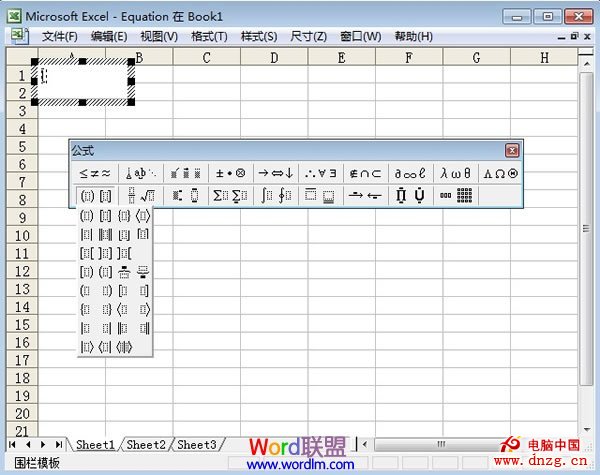Viewport: 600px width, 475px height.
Task: Select column G header
Action: [476, 57]
